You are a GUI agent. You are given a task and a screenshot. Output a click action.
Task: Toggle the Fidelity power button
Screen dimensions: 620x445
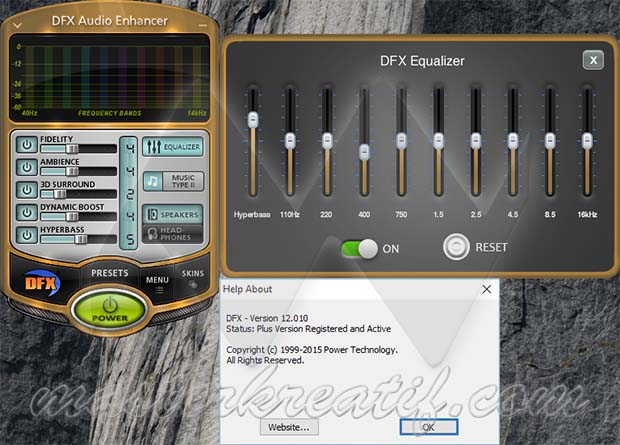(x=26, y=145)
